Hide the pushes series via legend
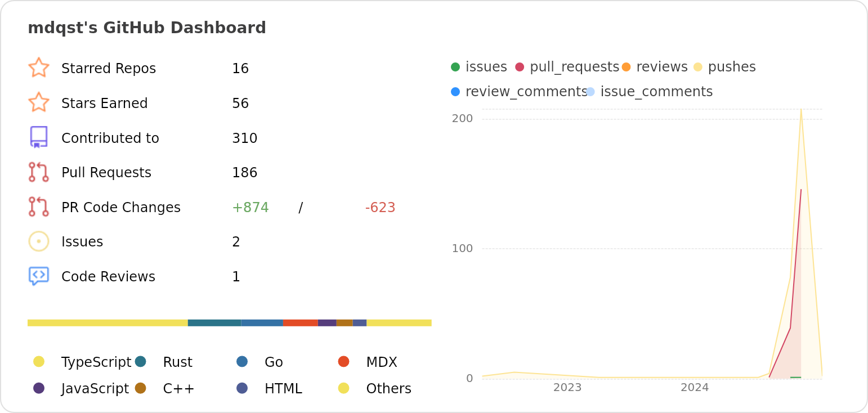 pyautogui.click(x=725, y=67)
